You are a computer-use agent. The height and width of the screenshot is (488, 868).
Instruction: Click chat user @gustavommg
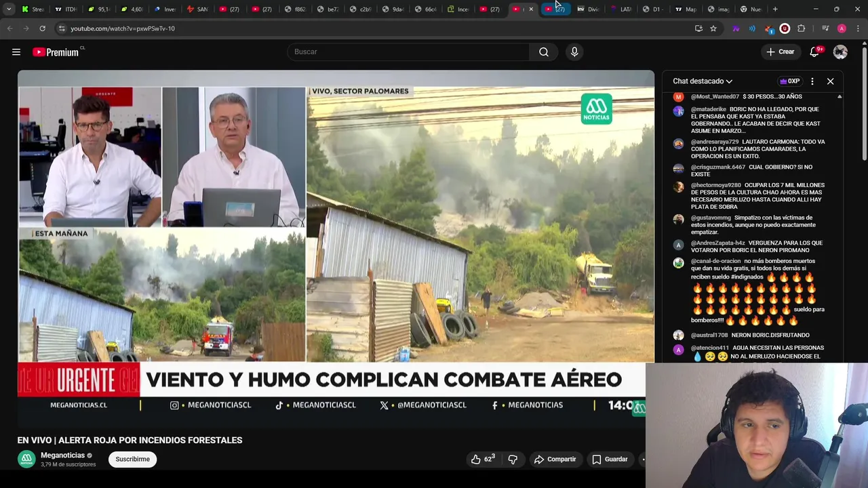(711, 218)
